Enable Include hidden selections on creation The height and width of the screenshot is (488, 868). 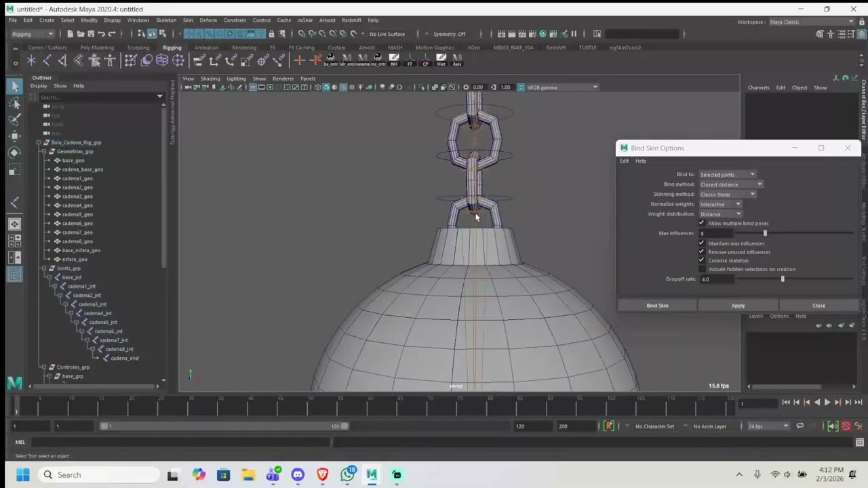pos(702,269)
